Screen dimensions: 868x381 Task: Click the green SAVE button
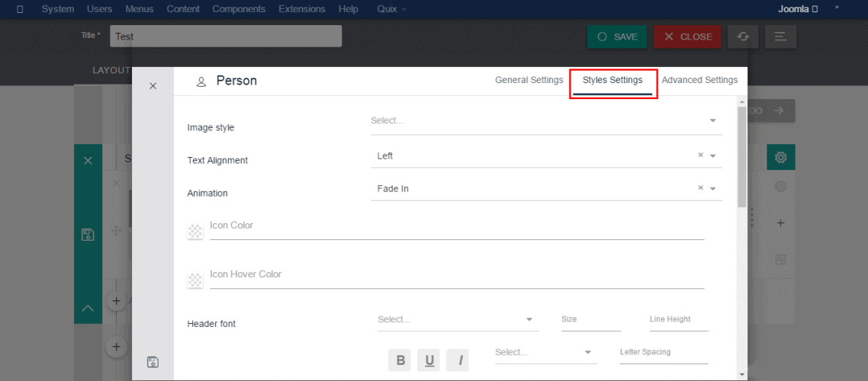click(x=617, y=37)
